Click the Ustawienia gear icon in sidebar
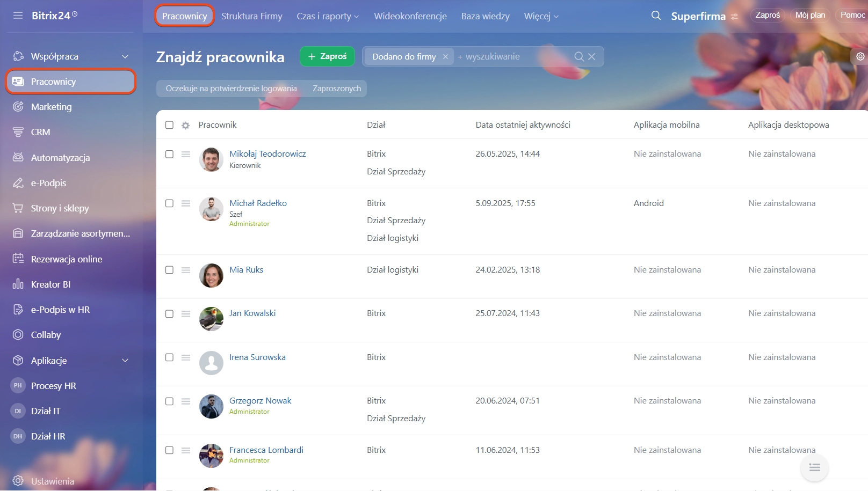The image size is (868, 491). [x=18, y=481]
